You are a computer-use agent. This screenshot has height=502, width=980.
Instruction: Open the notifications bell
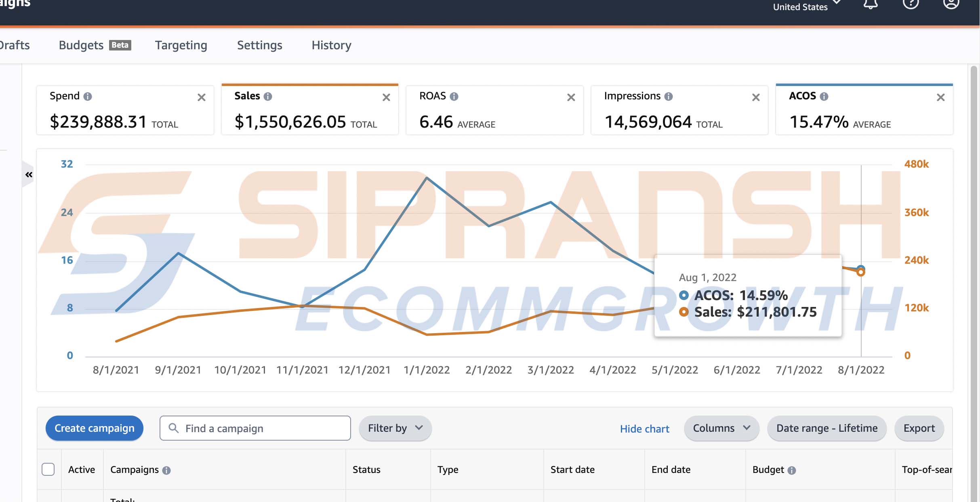pos(871,4)
